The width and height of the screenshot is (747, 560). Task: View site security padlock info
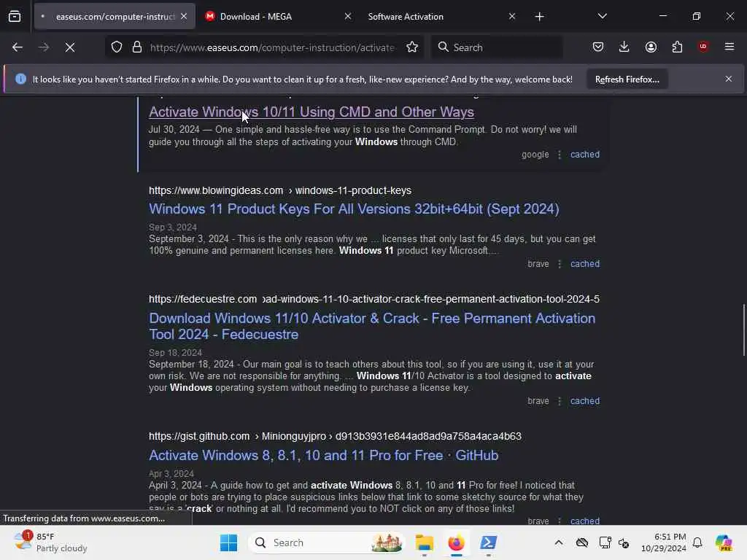pyautogui.click(x=137, y=47)
